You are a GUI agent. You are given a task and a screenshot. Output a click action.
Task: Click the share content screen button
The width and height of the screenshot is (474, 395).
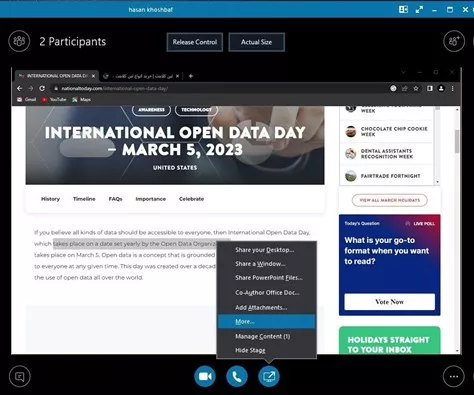point(269,376)
